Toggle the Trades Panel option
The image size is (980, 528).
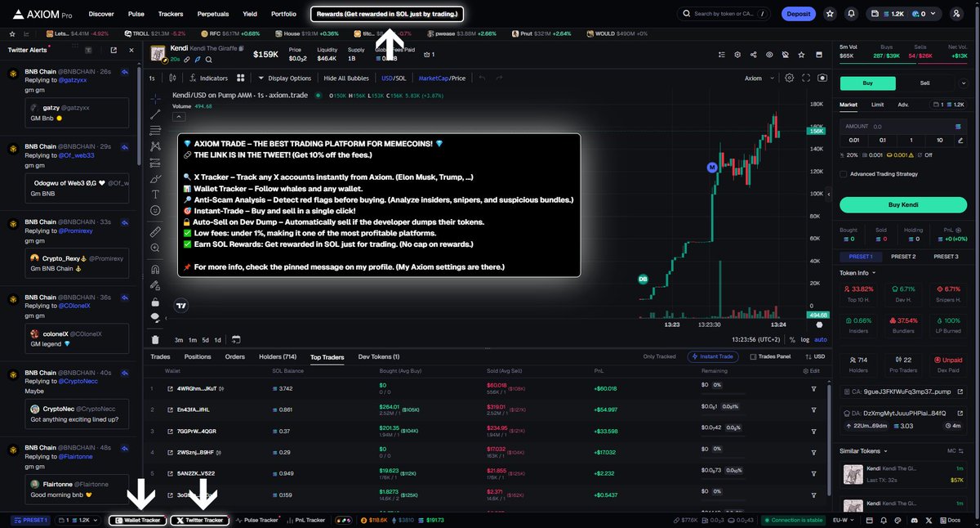[x=769, y=356]
